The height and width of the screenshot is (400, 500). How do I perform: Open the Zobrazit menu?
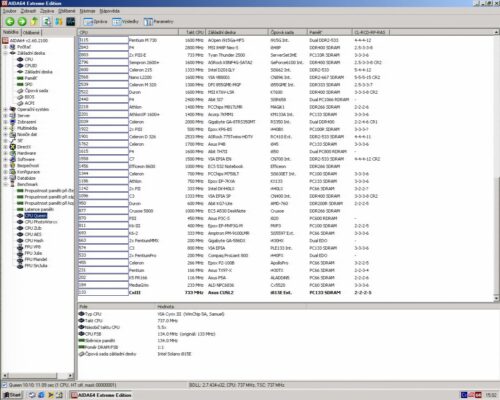pos(28,11)
